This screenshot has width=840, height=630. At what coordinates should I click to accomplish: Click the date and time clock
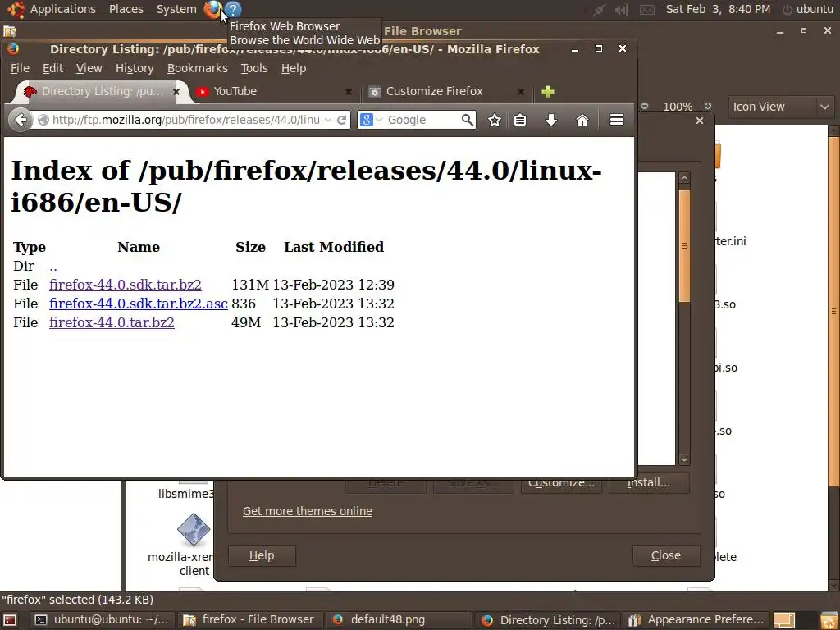[718, 9]
